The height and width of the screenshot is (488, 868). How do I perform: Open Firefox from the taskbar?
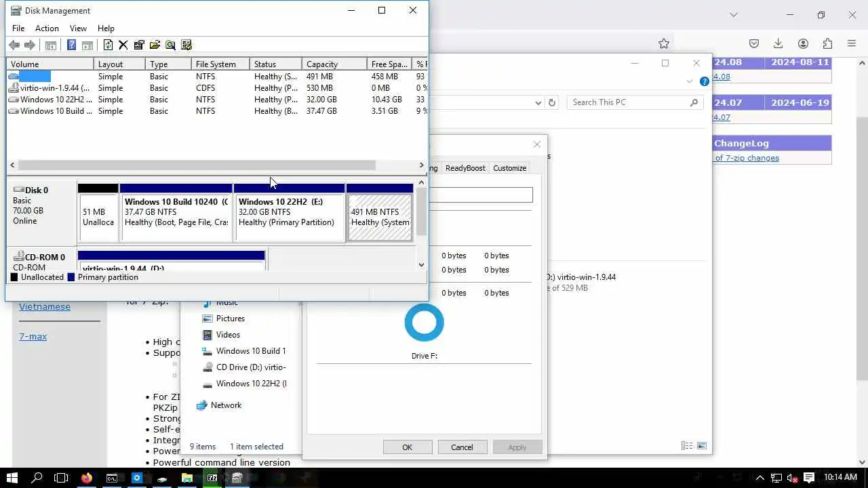87,478
